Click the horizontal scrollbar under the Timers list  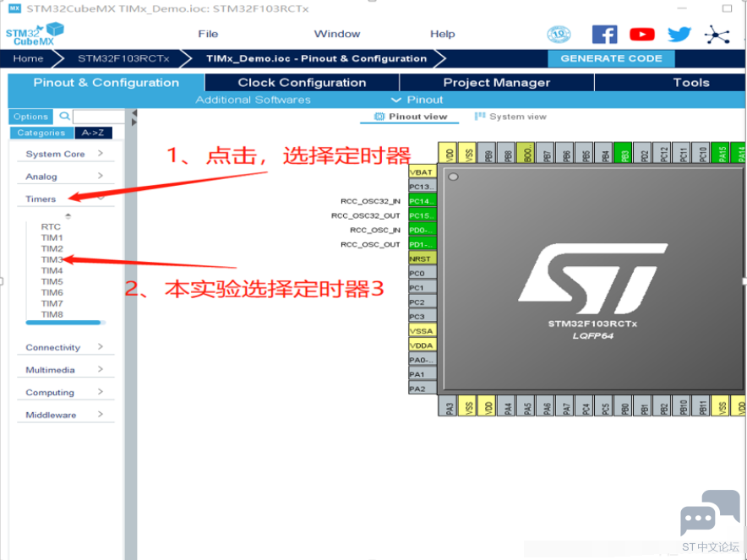pos(63,323)
